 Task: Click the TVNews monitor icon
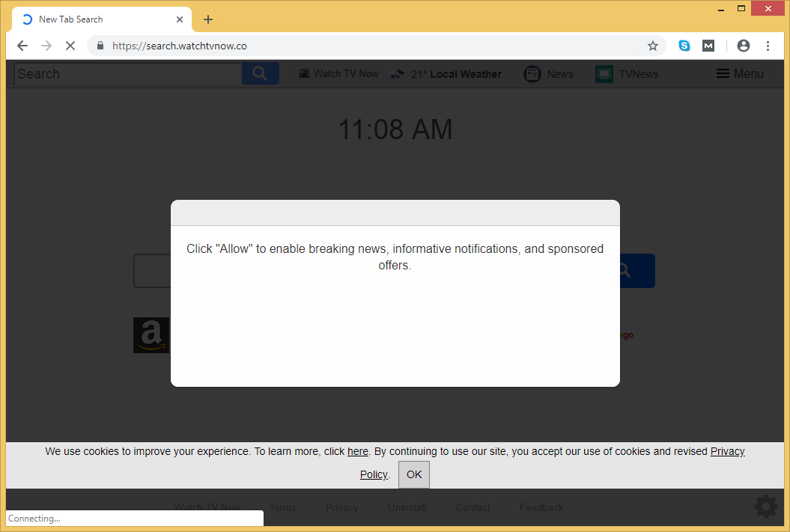pos(604,74)
